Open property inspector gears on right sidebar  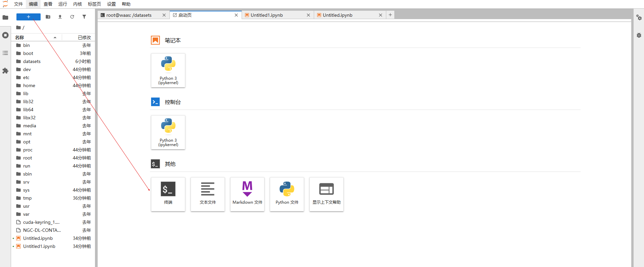click(x=639, y=17)
